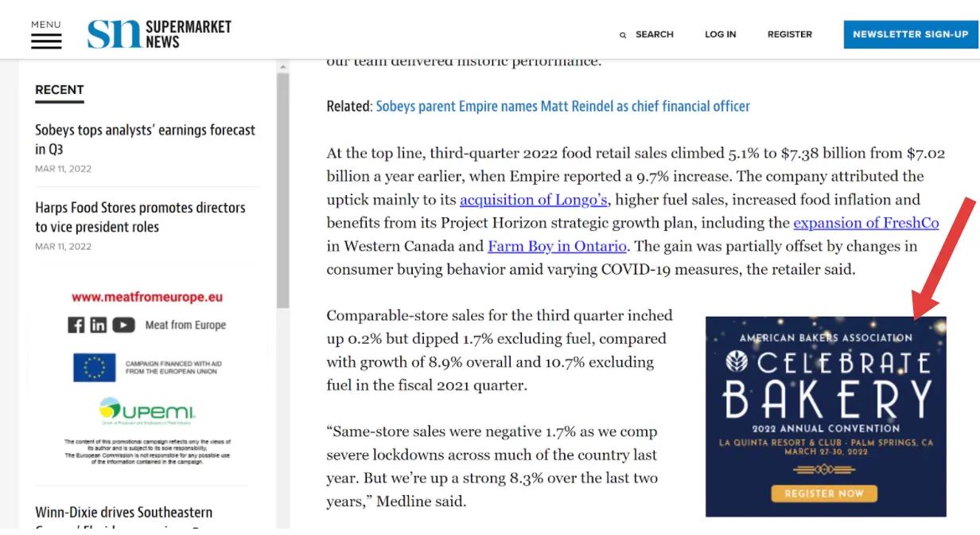Click the Facebook icon in the ad
The width and height of the screenshot is (980, 535).
pyautogui.click(x=76, y=325)
